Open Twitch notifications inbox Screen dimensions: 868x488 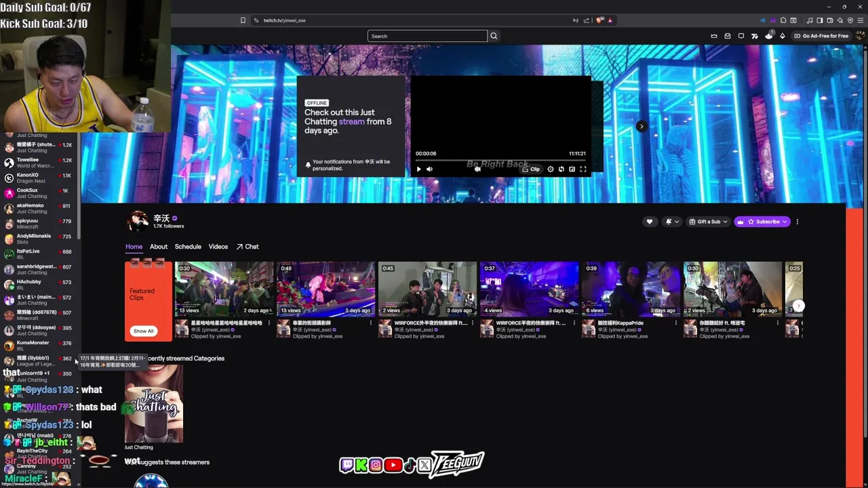click(728, 36)
